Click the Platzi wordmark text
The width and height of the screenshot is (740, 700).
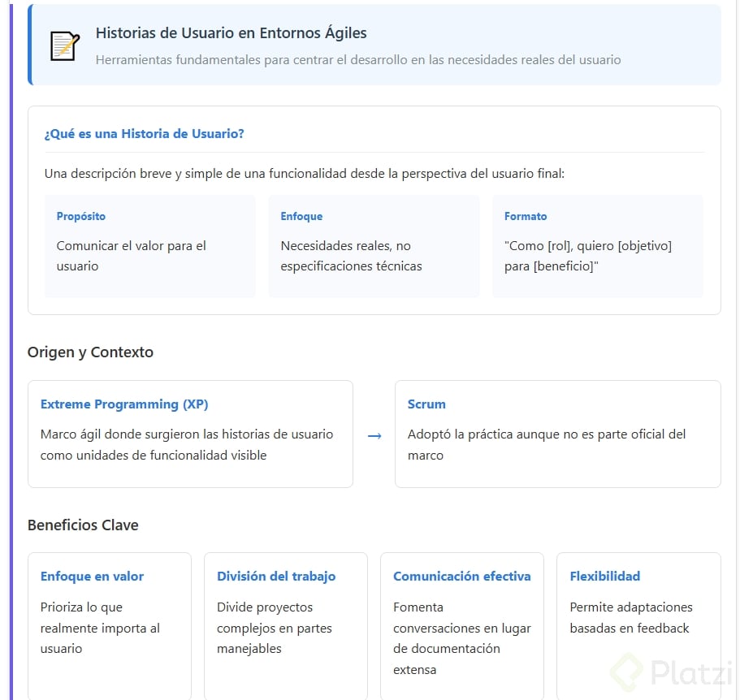click(691, 672)
